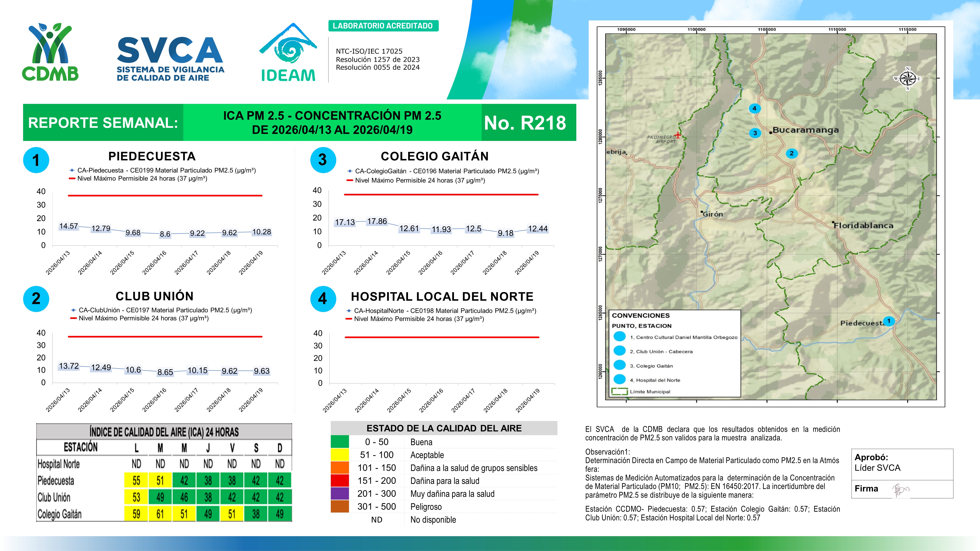Click the Palonegro Airport plane icon

[x=678, y=135]
